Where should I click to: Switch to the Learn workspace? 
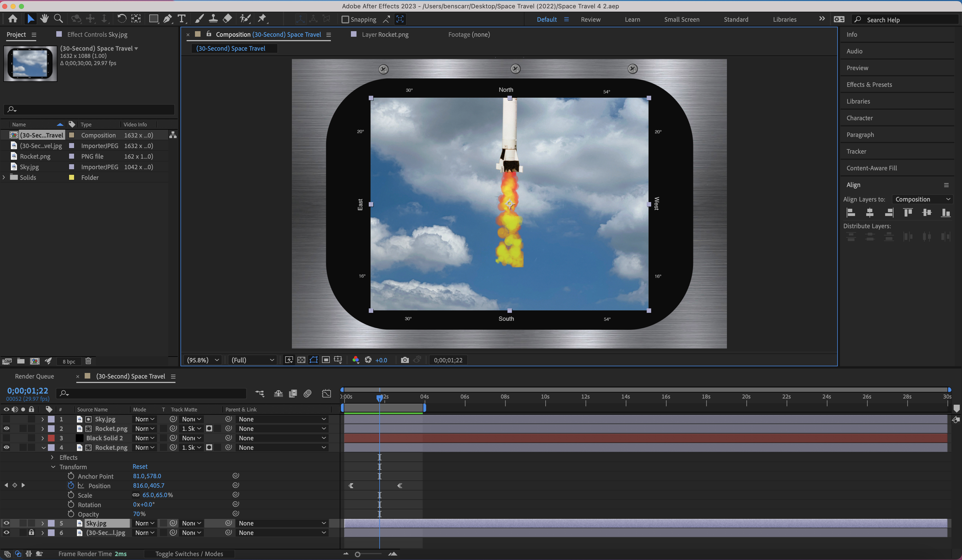[633, 19]
